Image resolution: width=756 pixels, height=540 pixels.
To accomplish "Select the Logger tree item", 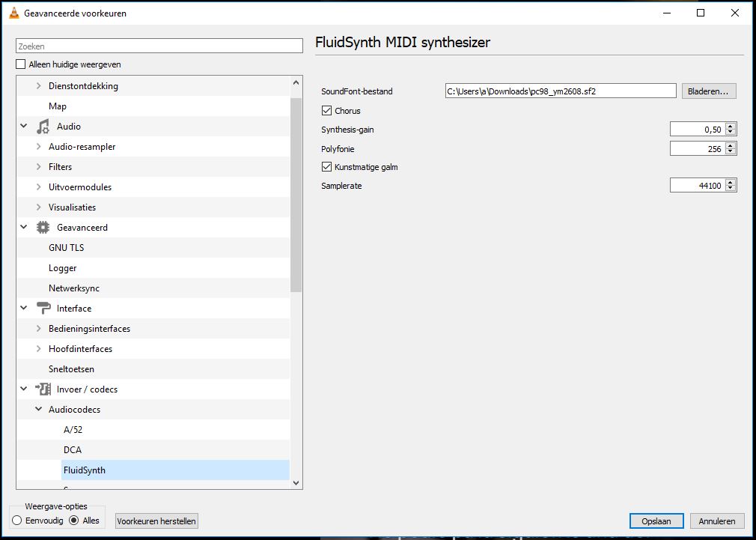I will (x=63, y=268).
